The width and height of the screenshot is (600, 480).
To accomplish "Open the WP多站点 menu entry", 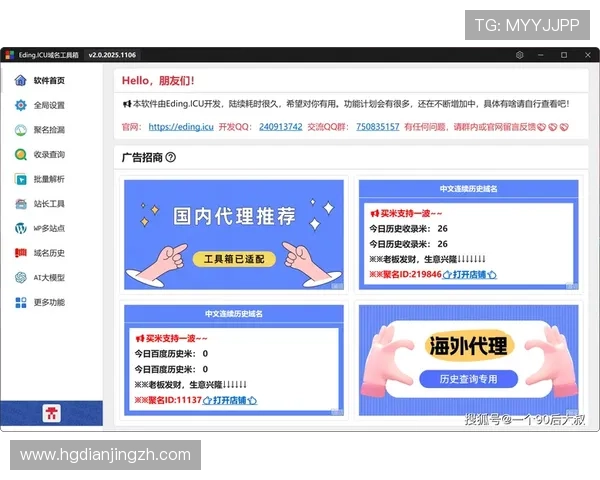I will (x=49, y=228).
